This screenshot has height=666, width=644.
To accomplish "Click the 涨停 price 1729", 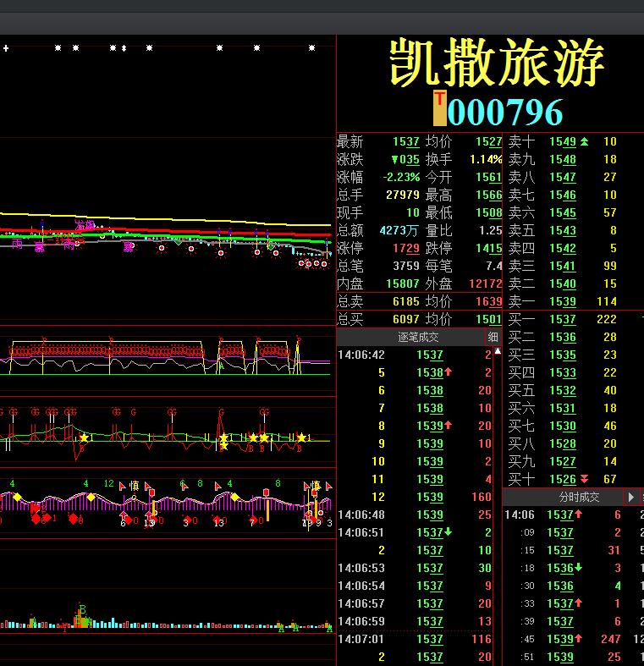I will (x=405, y=248).
